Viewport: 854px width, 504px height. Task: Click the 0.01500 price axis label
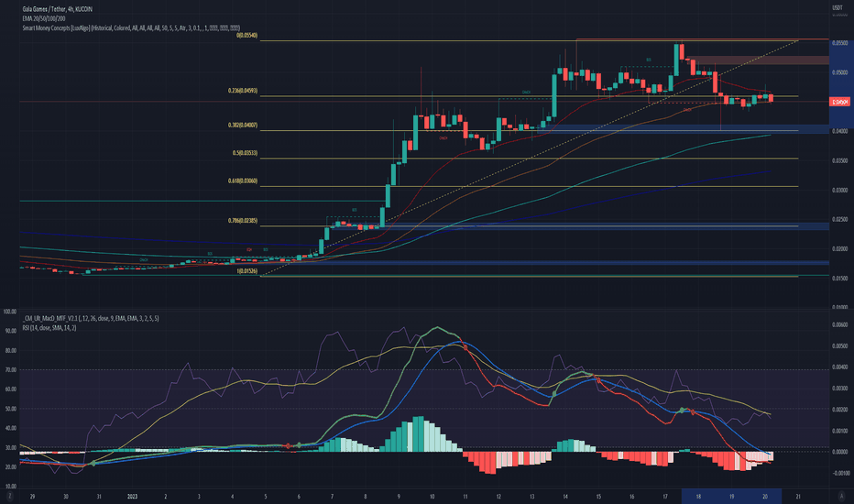[840, 279]
